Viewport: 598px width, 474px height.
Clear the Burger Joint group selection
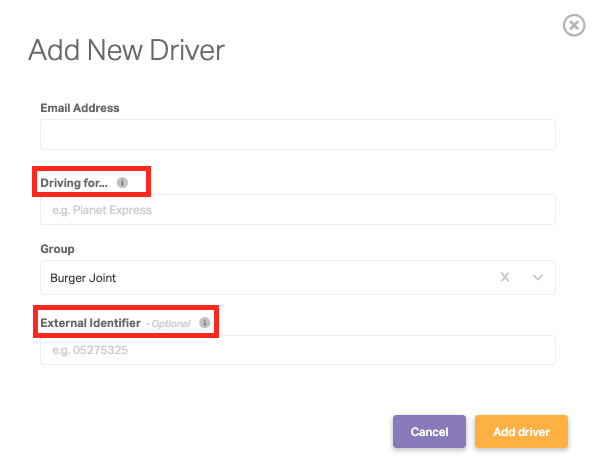505,277
